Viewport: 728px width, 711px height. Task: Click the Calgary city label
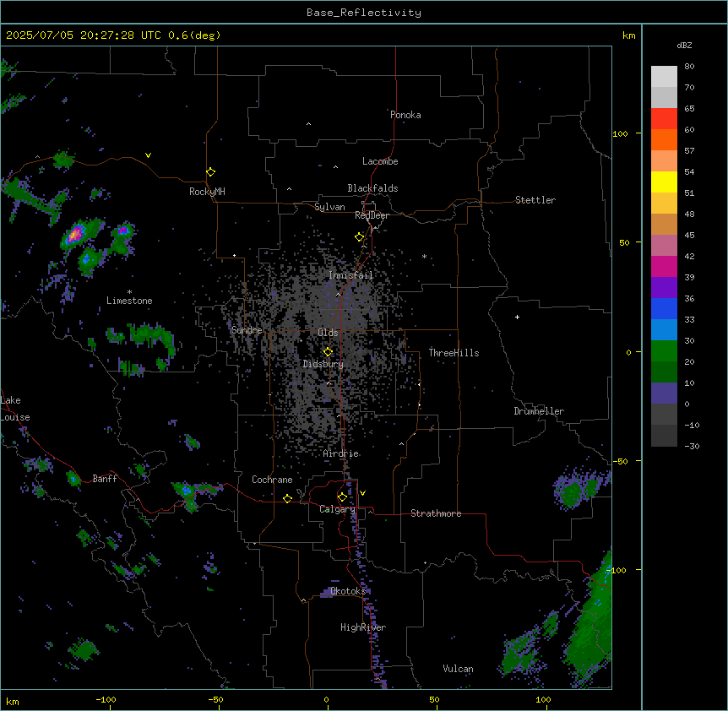click(x=337, y=509)
